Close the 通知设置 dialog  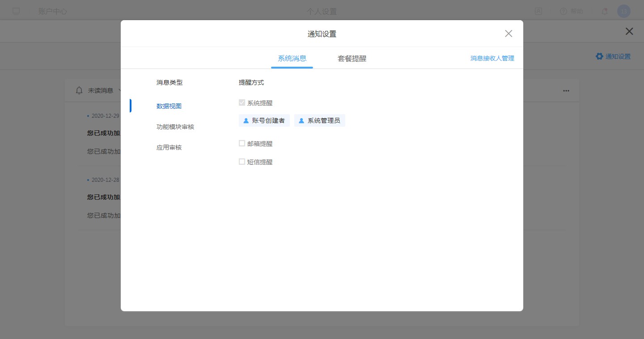pos(508,34)
